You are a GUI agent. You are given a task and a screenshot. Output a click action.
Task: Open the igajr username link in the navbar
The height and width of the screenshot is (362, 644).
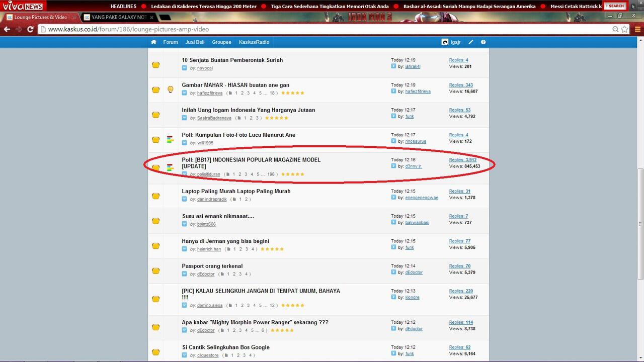click(456, 42)
